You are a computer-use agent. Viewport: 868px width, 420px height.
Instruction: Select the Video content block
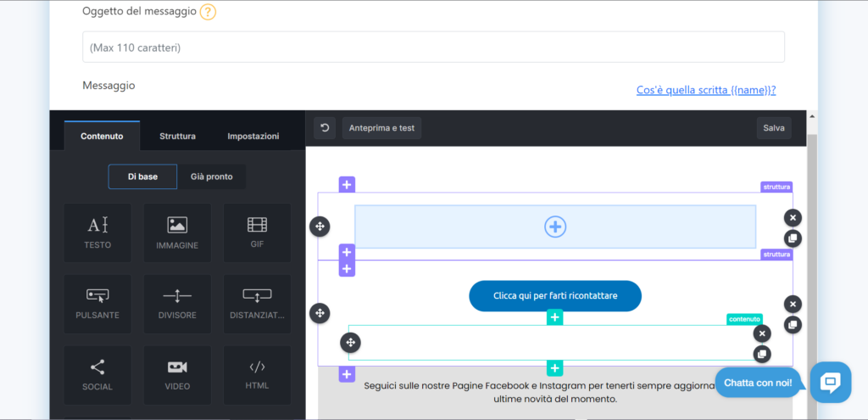(177, 374)
